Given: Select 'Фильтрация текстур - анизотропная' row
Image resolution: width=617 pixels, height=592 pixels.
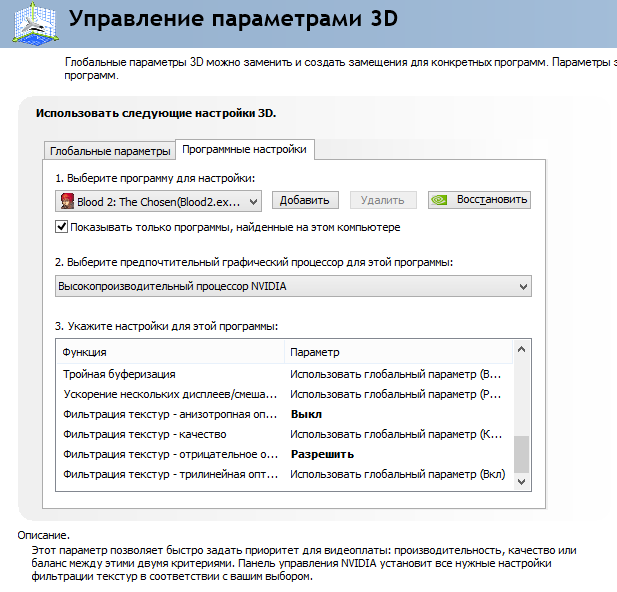Looking at the screenshot, I should 285,414.
